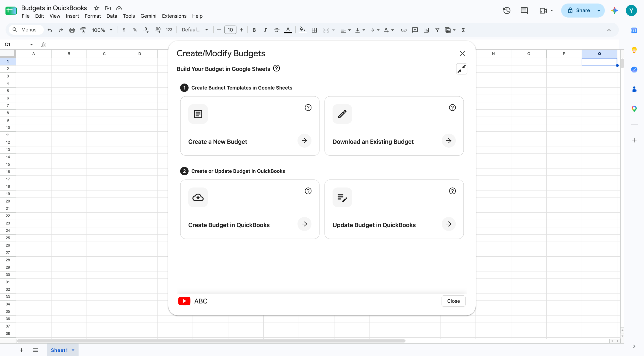This screenshot has height=356, width=644.
Task: Open comment history panel
Action: (524, 11)
